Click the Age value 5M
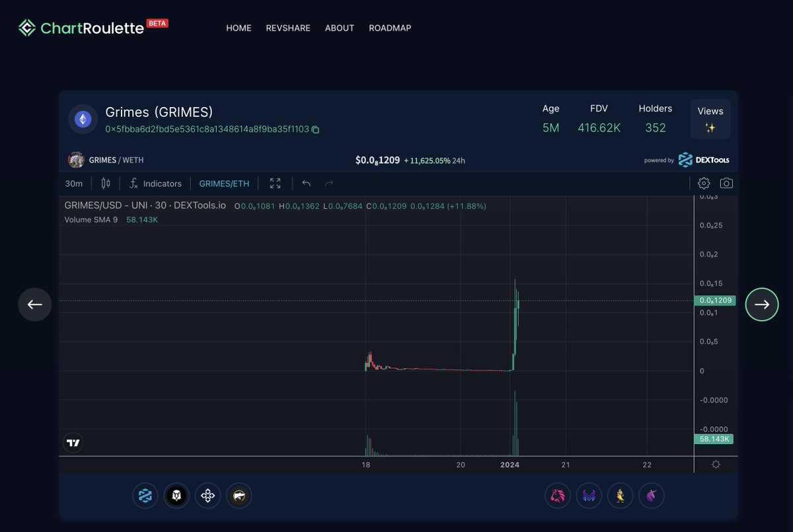The image size is (793, 532). tap(550, 128)
